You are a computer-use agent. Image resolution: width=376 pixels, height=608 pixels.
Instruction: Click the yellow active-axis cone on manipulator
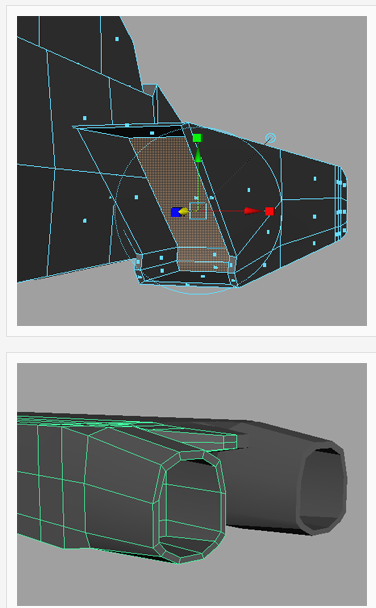point(184,212)
